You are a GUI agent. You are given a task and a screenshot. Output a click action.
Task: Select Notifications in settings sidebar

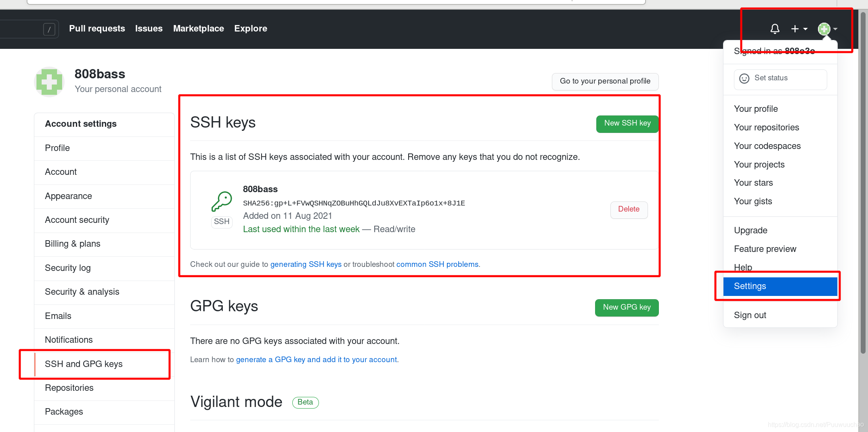point(105,340)
